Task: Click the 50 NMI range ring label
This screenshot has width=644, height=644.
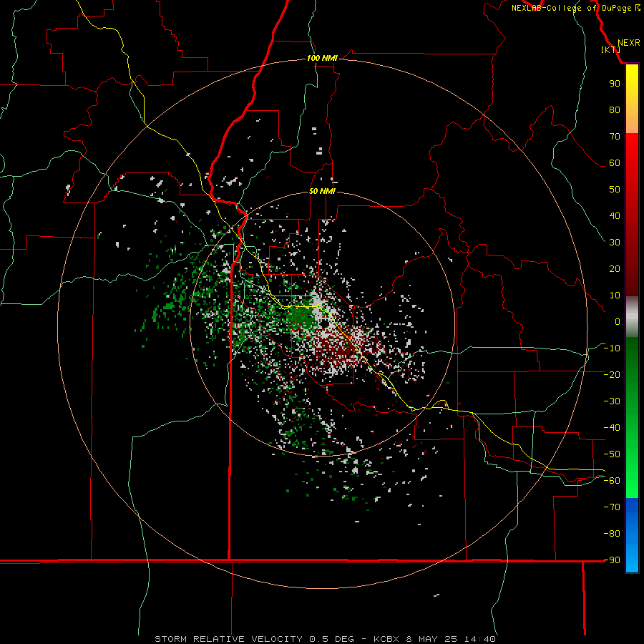Action: tap(322, 191)
